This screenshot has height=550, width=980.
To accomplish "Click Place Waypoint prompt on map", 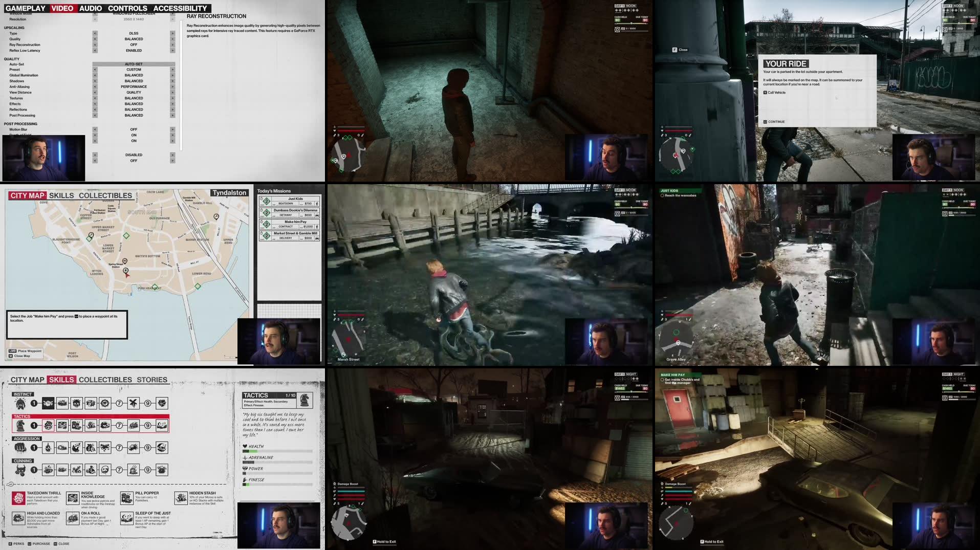I will (25, 351).
